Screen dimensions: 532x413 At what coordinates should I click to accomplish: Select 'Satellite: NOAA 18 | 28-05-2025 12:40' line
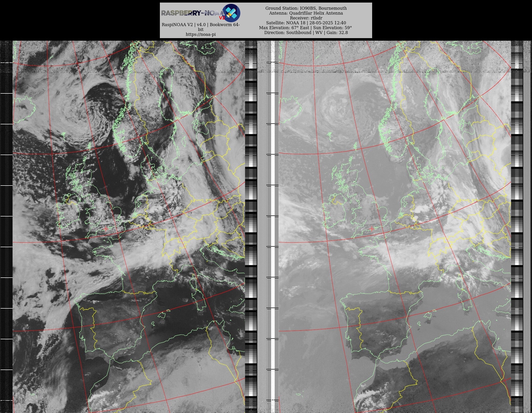(306, 23)
